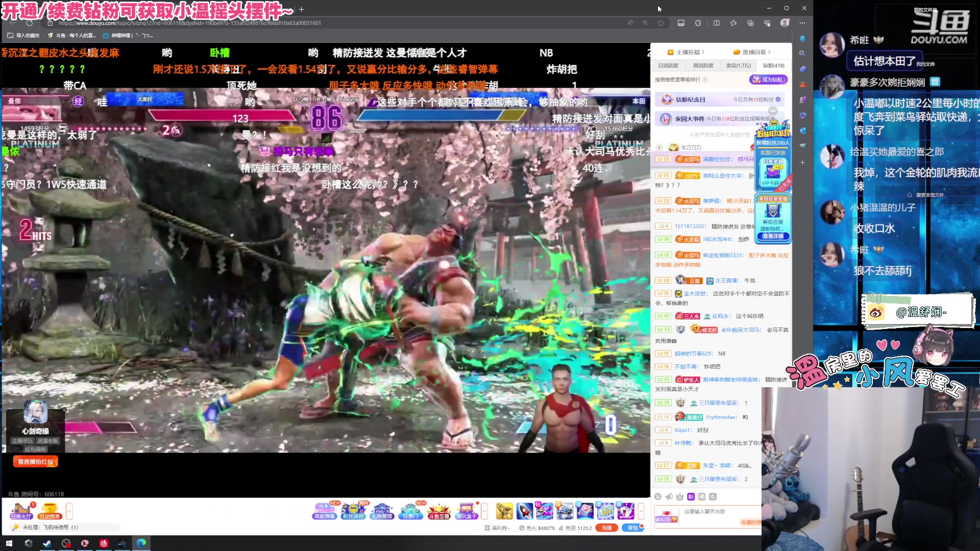Open Outlook in the Edge sidebar
The image size is (980, 551).
pyautogui.click(x=802, y=131)
